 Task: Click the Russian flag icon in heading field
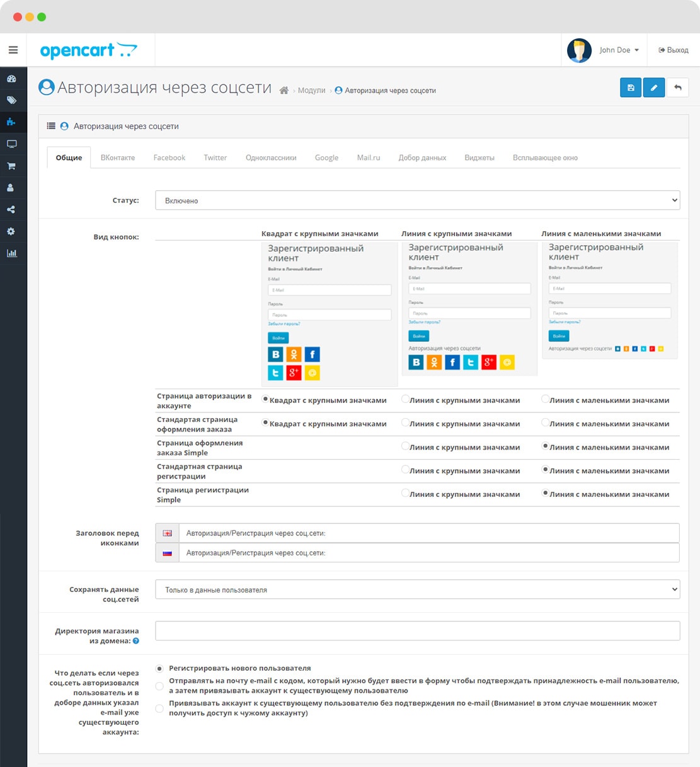tap(167, 553)
